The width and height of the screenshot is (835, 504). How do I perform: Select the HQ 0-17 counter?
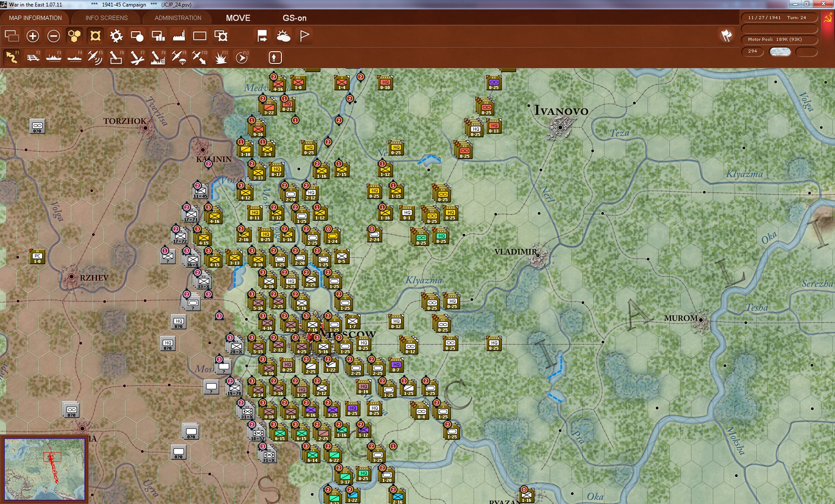point(277,169)
